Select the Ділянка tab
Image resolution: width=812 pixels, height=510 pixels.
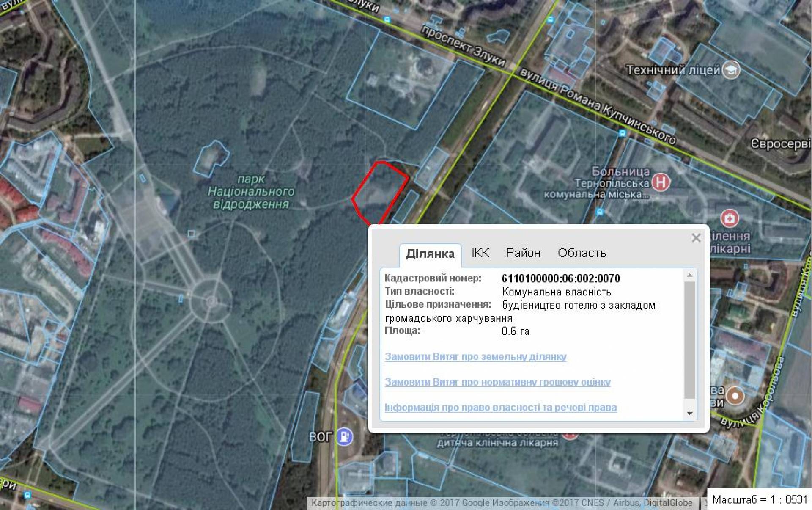coord(430,254)
